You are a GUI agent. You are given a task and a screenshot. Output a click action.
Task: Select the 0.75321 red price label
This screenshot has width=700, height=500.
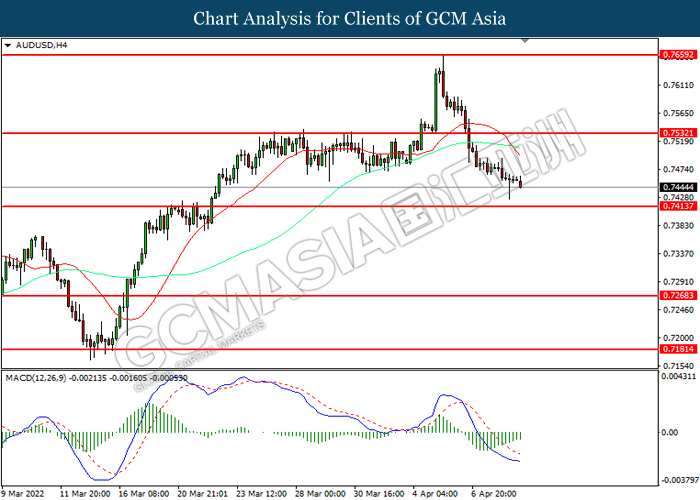[x=678, y=133]
